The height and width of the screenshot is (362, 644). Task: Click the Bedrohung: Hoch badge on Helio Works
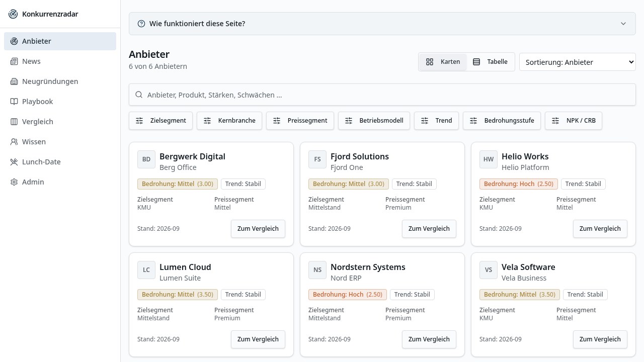[519, 184]
